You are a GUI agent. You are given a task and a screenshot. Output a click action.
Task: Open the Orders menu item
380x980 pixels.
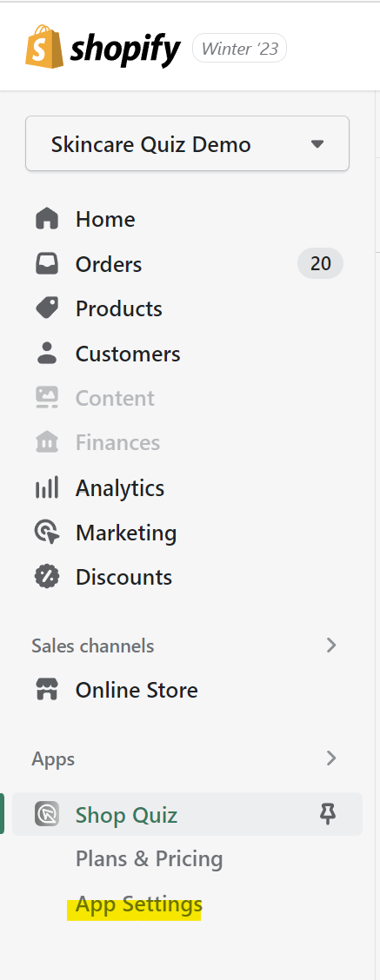point(188,264)
